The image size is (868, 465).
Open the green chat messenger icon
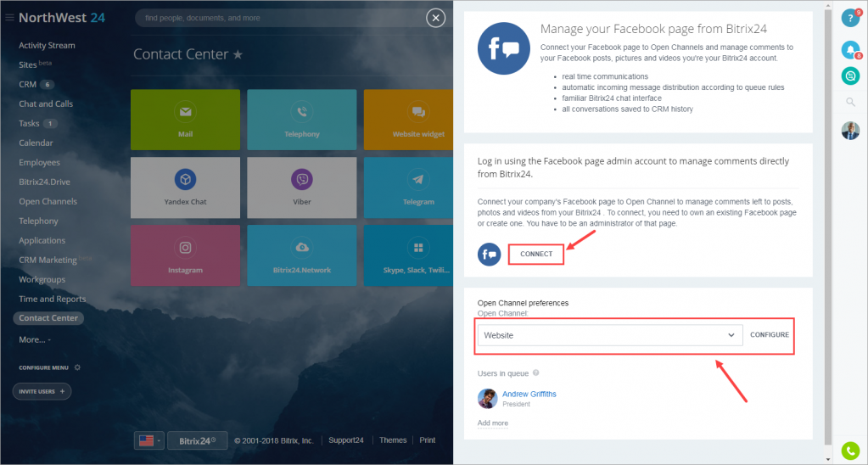850,76
